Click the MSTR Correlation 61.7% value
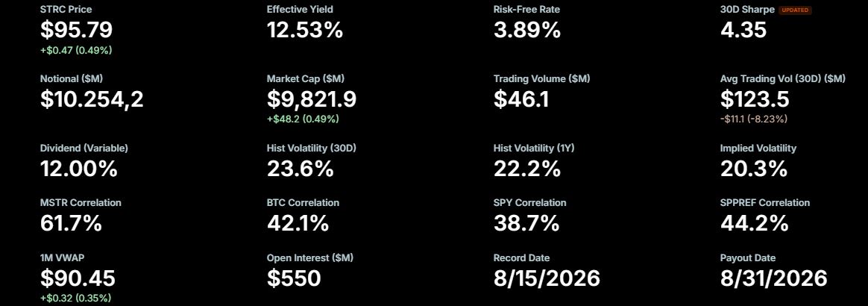This screenshot has width=868, height=306. coord(71,223)
